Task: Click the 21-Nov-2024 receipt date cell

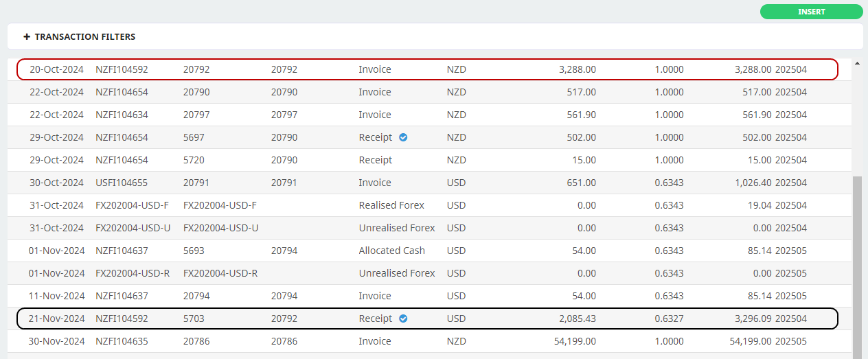Action: [x=56, y=319]
